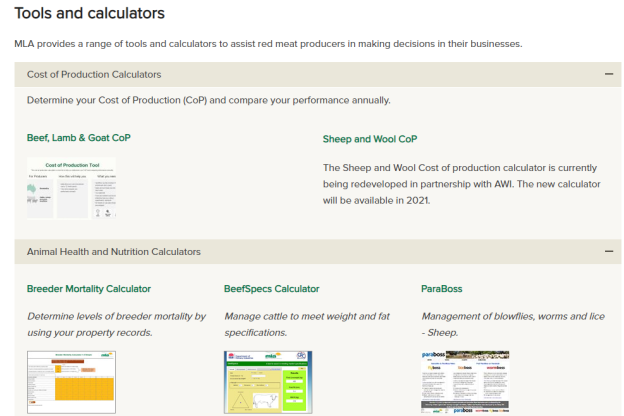Click minus icon on Animal Health and Nutrition
This screenshot has width=624, height=416.
(x=608, y=252)
